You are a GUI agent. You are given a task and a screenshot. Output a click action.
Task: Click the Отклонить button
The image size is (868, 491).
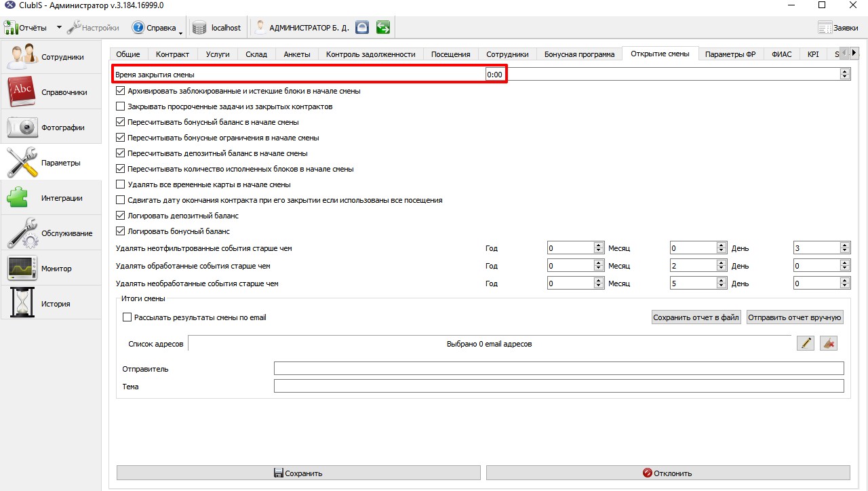point(668,473)
